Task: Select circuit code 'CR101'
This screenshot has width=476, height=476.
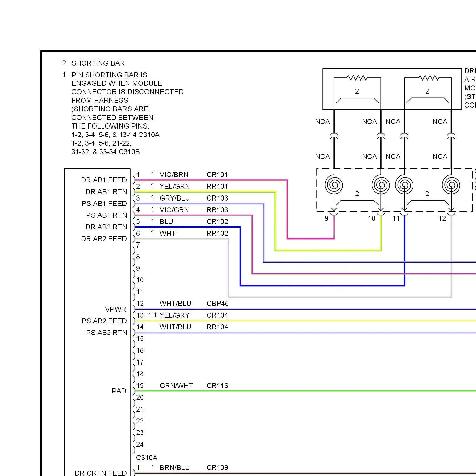Action: click(217, 175)
